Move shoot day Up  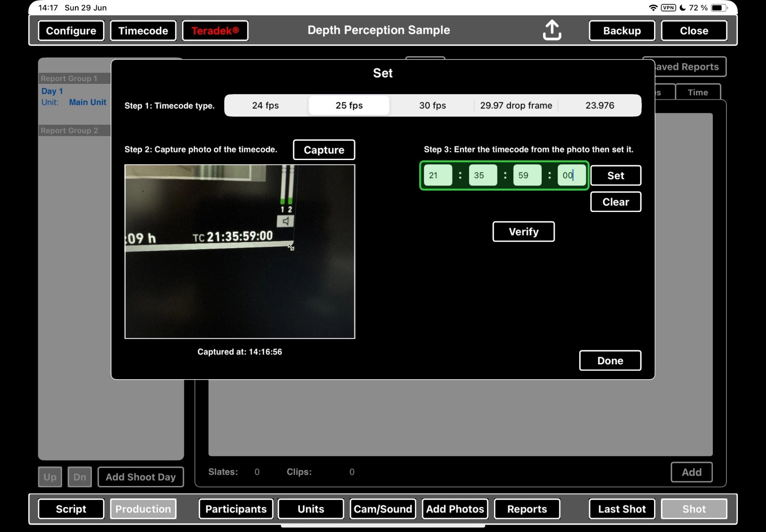click(x=50, y=477)
